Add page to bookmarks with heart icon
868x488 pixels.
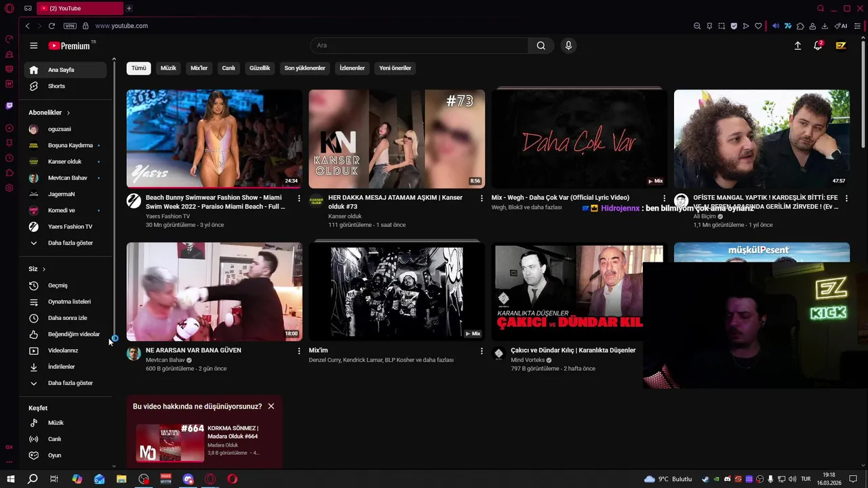758,26
